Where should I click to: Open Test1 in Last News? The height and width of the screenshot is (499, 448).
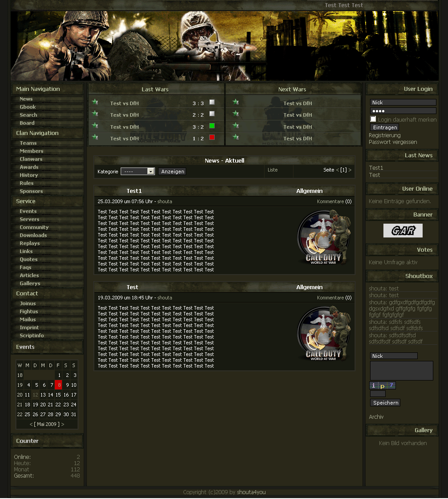[376, 168]
